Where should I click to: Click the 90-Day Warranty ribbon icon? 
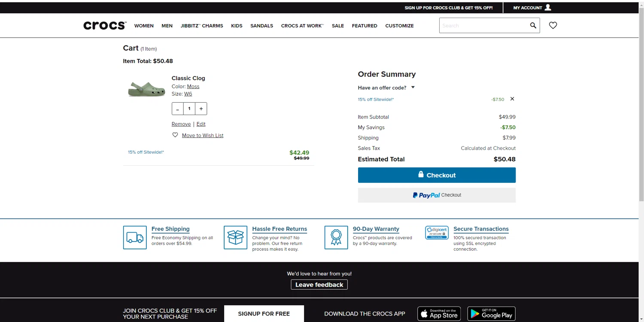(x=336, y=237)
